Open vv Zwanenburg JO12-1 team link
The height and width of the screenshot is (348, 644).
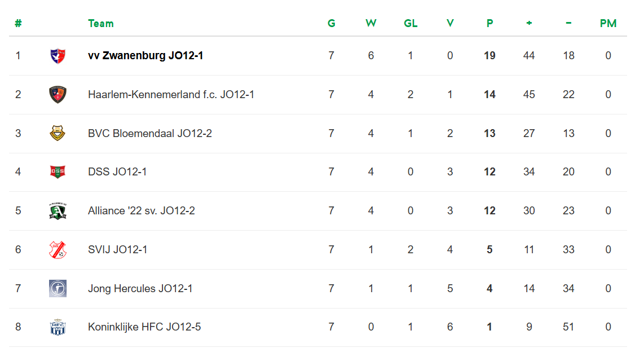[145, 56]
